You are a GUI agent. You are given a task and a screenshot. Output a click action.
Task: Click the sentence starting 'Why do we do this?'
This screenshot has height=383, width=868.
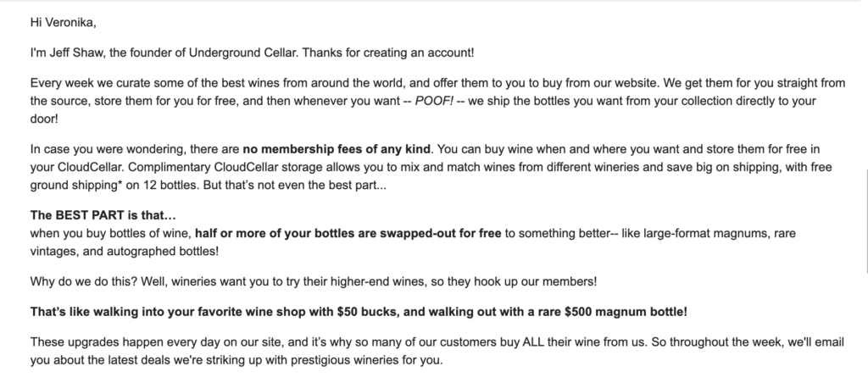tap(314, 281)
